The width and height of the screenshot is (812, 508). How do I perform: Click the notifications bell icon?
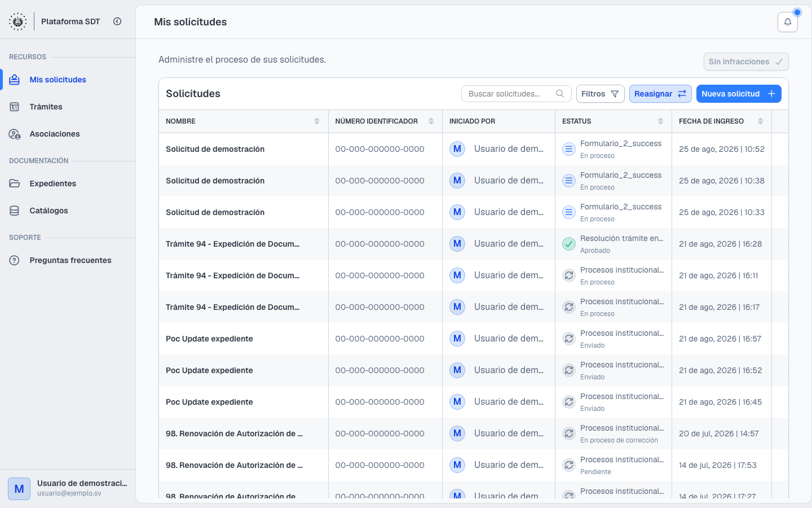pos(787,22)
